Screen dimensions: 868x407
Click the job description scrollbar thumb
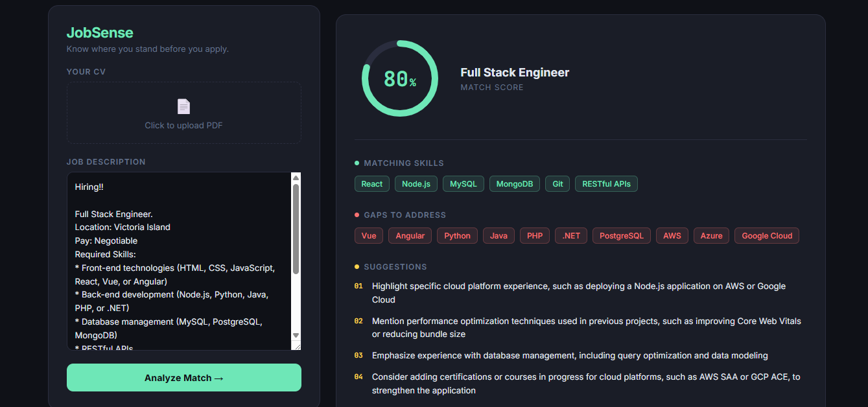pos(296,229)
